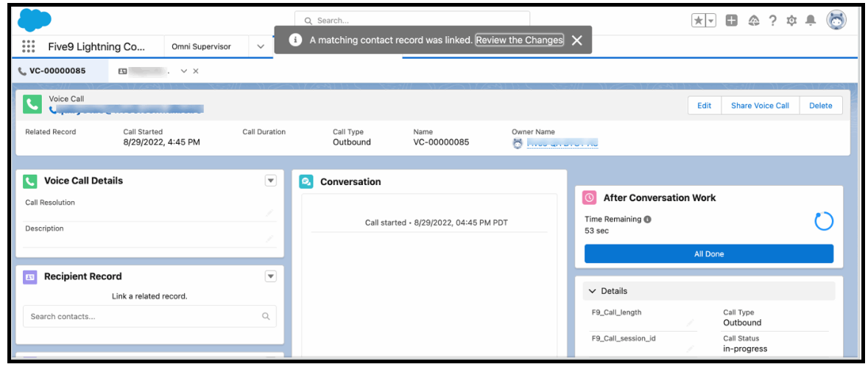Switch to the VC-00000085 tab
Screen dimensions: 868x367
point(60,71)
